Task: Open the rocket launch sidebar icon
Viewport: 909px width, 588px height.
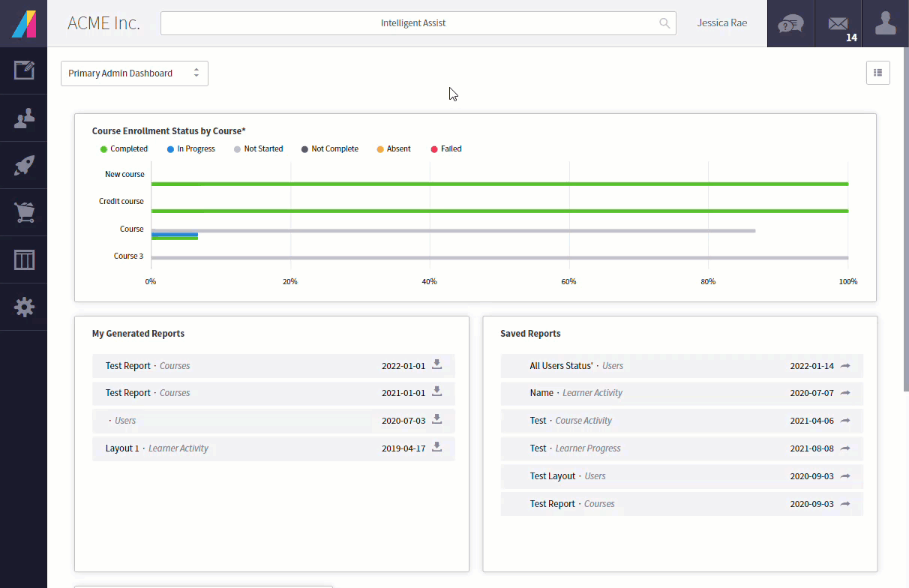Action: tap(24, 165)
